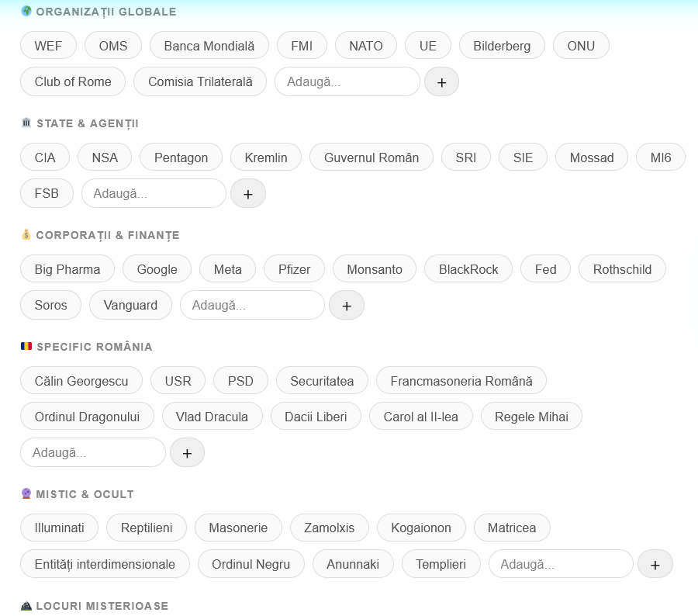This screenshot has height=616, width=698.
Task: Click the plus button next to FSB
Action: [x=248, y=194]
